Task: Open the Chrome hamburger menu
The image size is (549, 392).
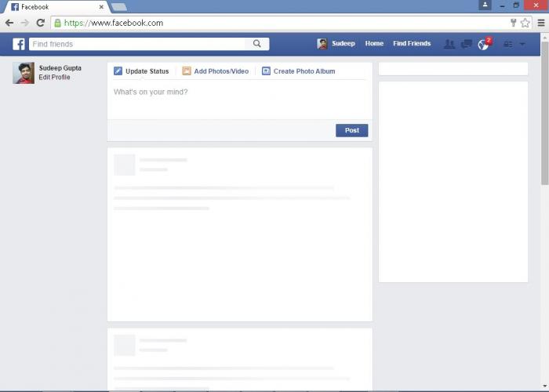Action: (x=541, y=23)
